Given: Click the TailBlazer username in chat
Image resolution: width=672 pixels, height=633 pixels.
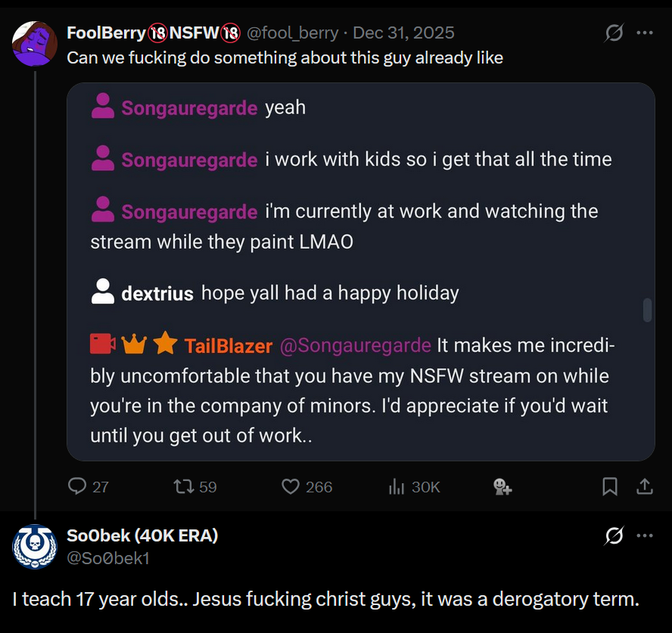Looking at the screenshot, I should tap(228, 346).
